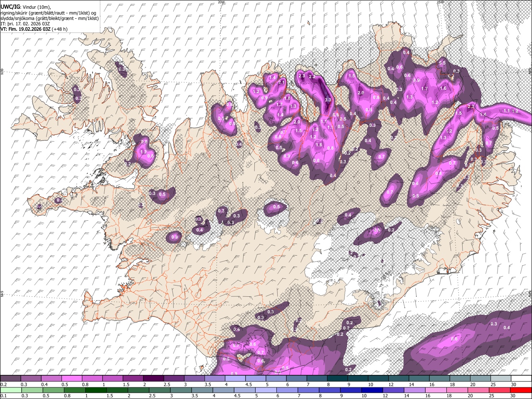This screenshot has width=532, height=399.
Task: Click the "rigning/skúrir" legend description line
Action: pyautogui.click(x=48, y=13)
